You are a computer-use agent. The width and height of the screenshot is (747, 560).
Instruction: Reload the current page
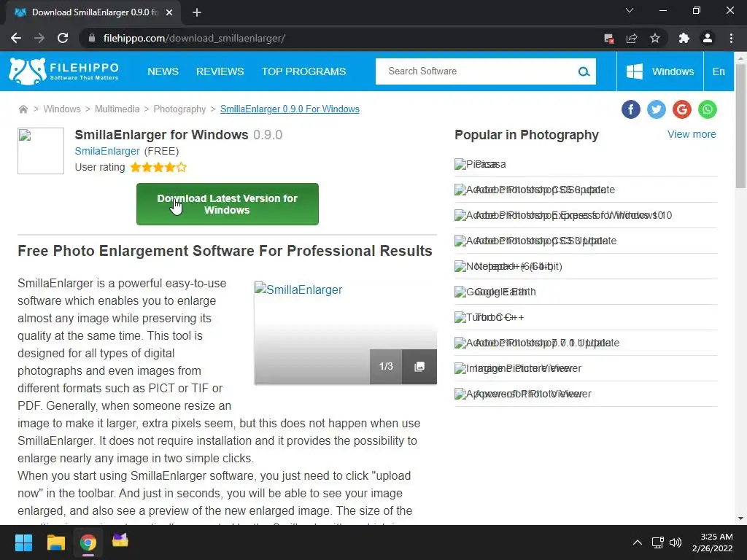click(x=63, y=38)
